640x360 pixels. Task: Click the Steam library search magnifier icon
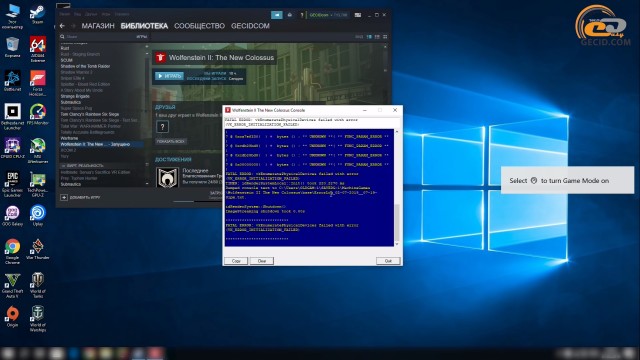point(62,37)
